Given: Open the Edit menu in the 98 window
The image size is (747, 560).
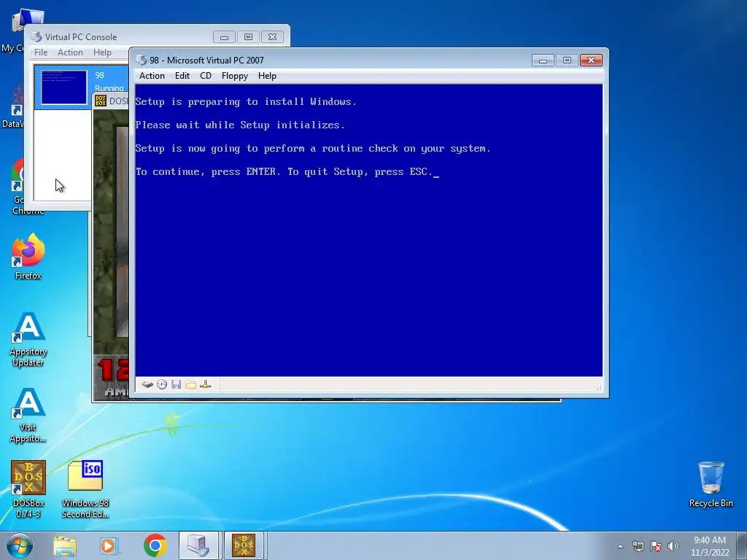Looking at the screenshot, I should point(182,76).
